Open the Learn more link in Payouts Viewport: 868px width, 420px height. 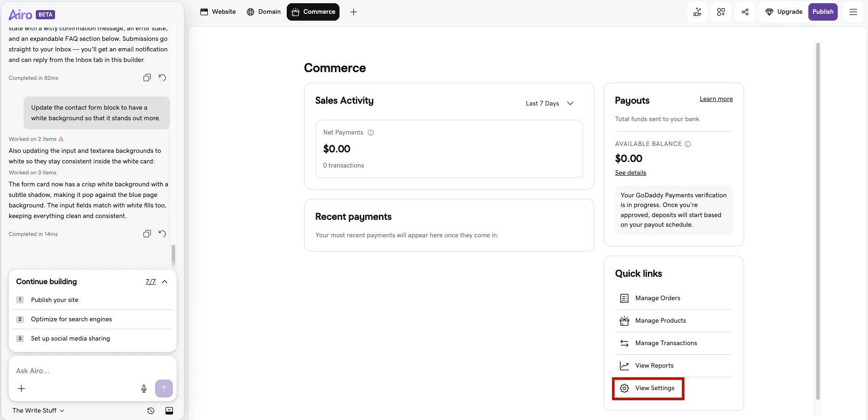pyautogui.click(x=716, y=99)
